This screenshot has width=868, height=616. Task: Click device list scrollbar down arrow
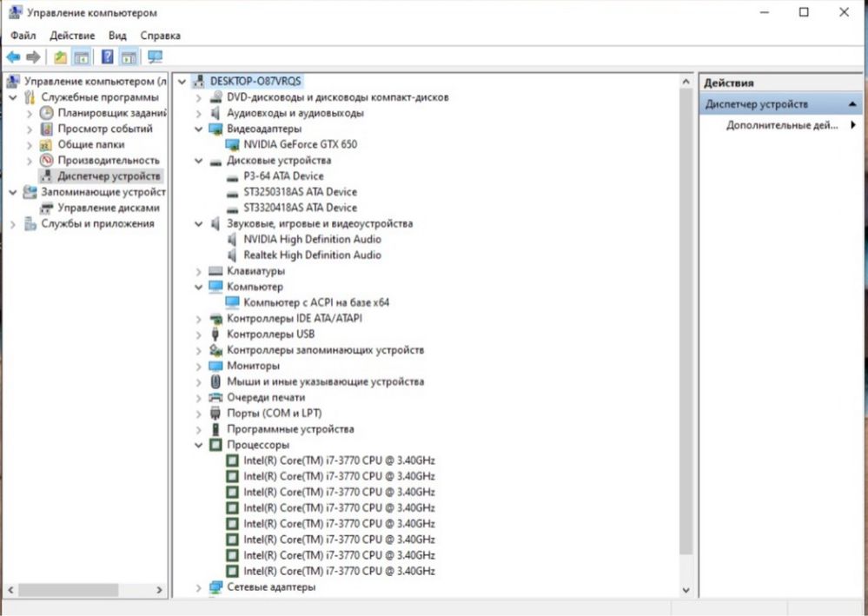click(686, 590)
